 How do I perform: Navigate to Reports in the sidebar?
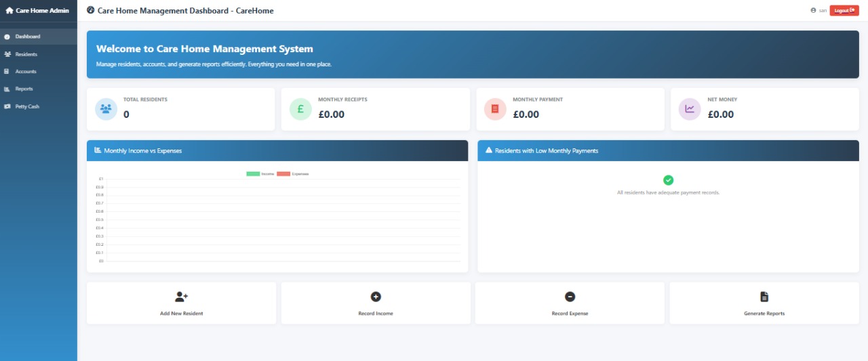coord(39,89)
